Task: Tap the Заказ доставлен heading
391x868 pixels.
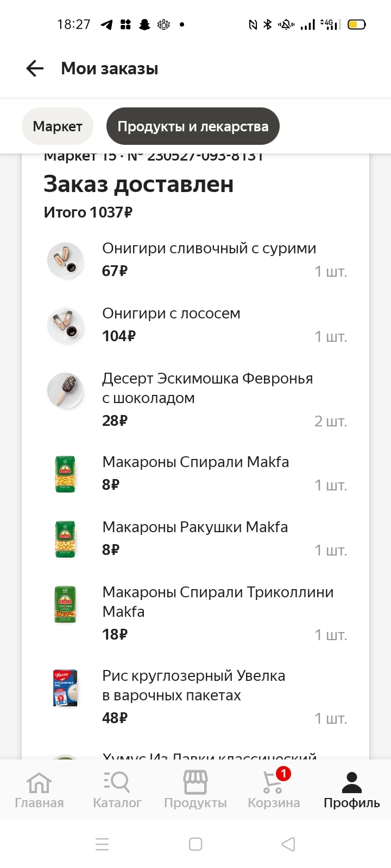Action: point(138,184)
